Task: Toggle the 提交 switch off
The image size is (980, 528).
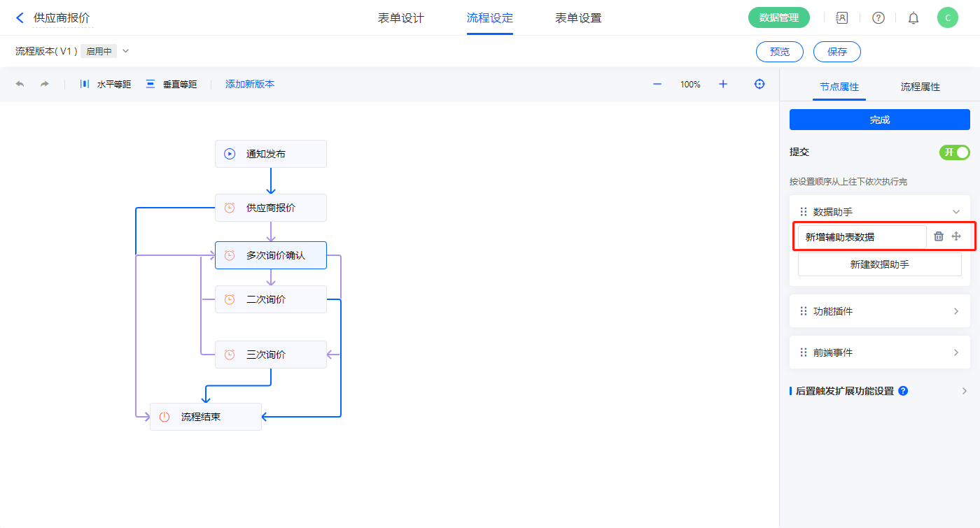Action: pos(954,152)
